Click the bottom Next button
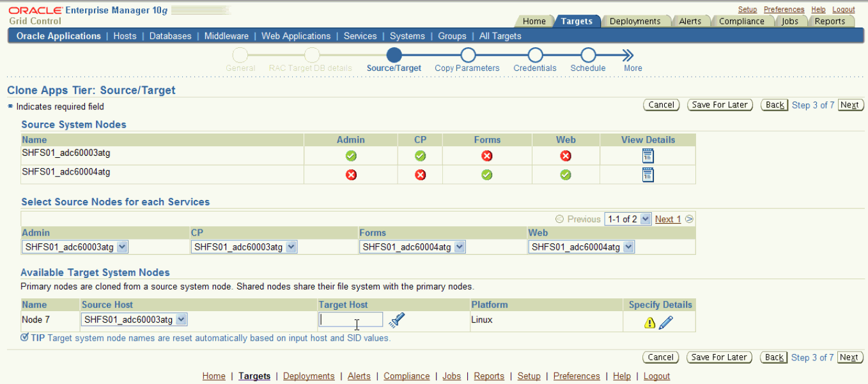This screenshot has height=384, width=868. [849, 357]
